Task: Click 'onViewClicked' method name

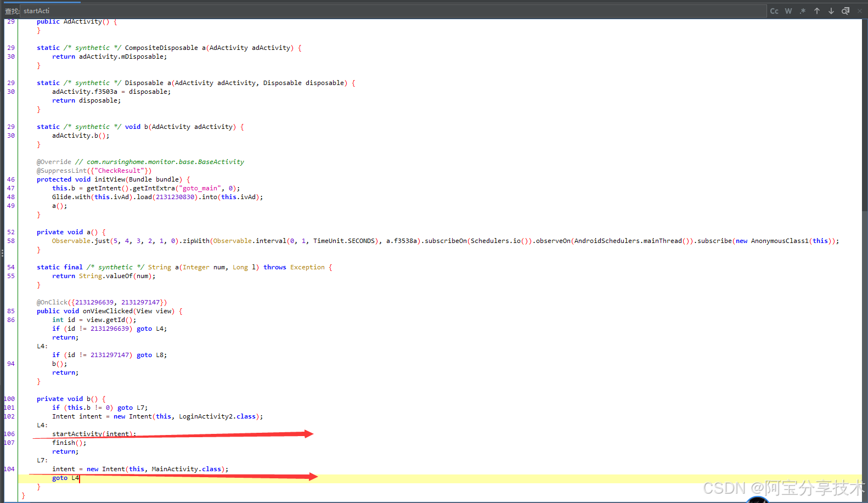Action: tap(108, 311)
